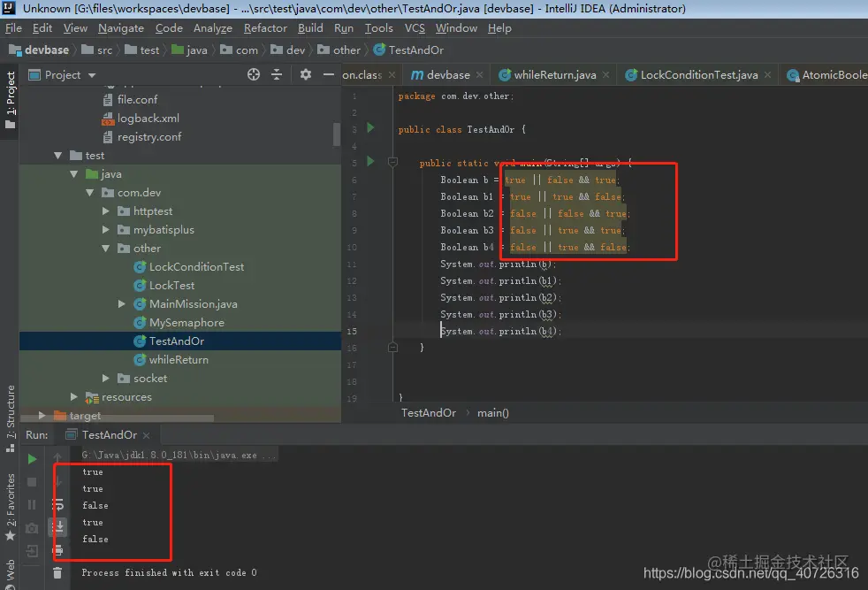Click the dump threads camera icon

click(x=32, y=528)
